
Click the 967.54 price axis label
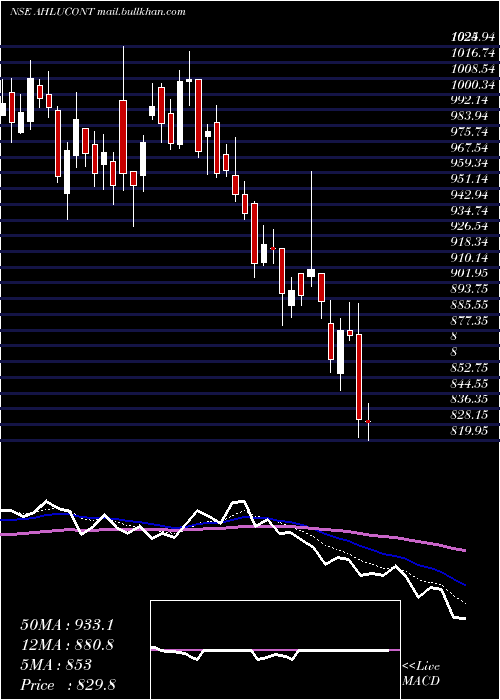469,147
